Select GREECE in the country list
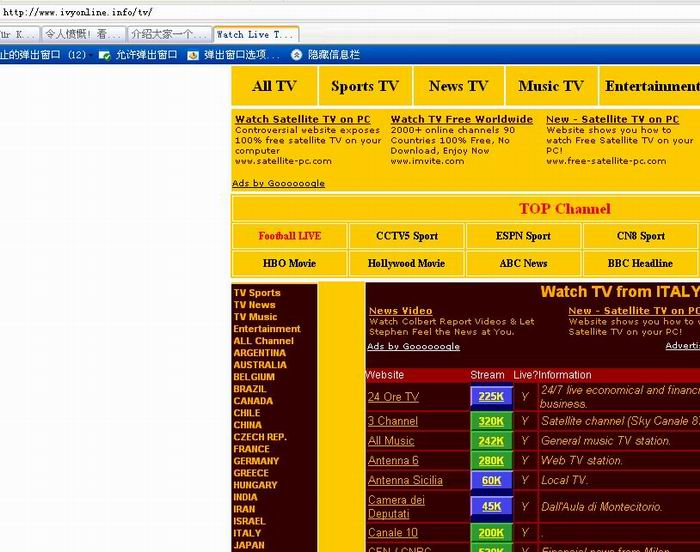 (x=251, y=473)
